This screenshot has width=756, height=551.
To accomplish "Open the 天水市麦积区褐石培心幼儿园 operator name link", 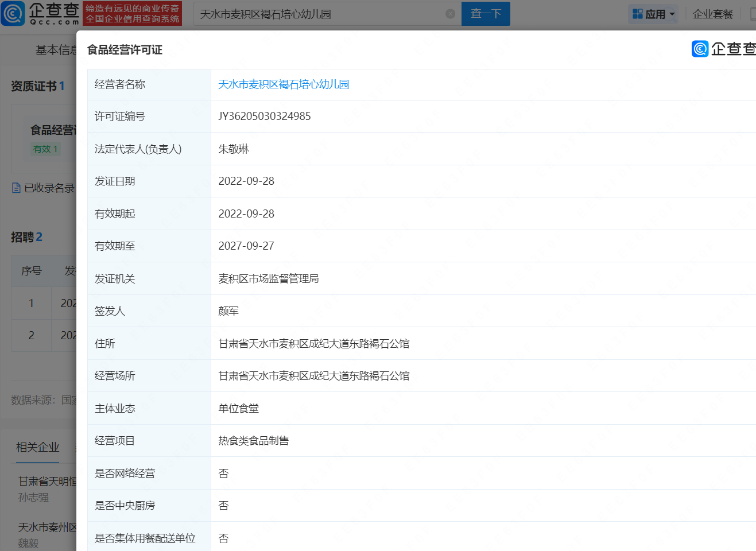I will click(x=284, y=84).
